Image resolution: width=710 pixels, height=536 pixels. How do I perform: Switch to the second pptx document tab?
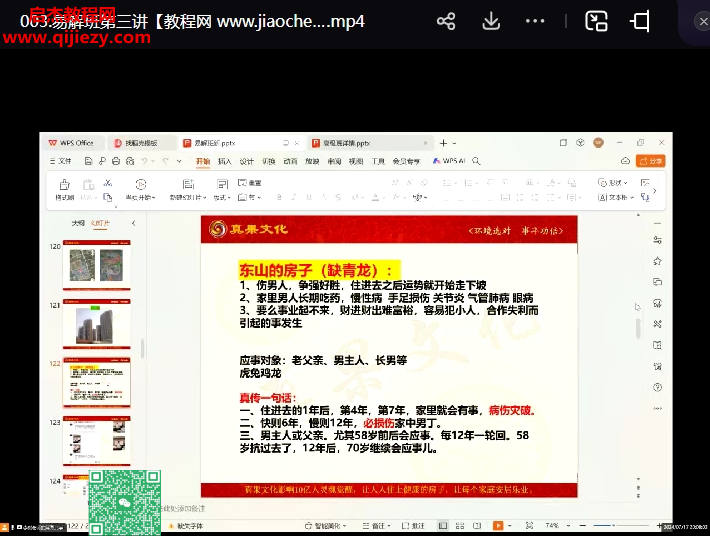(369, 143)
